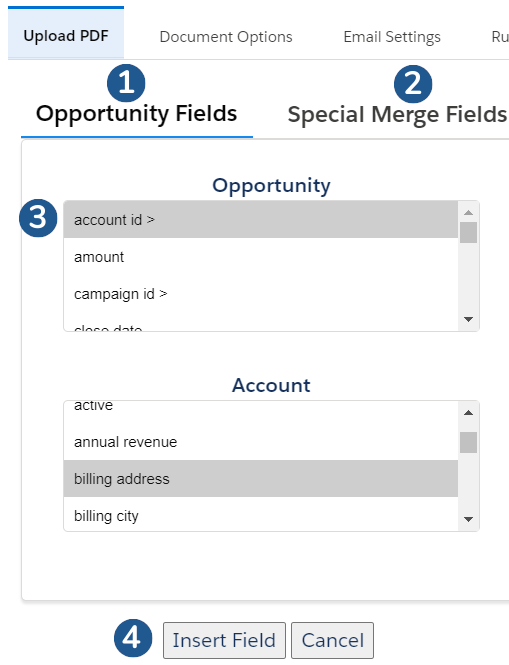Select the Opportunity Fields tab
The height and width of the screenshot is (665, 509).
pos(137,114)
